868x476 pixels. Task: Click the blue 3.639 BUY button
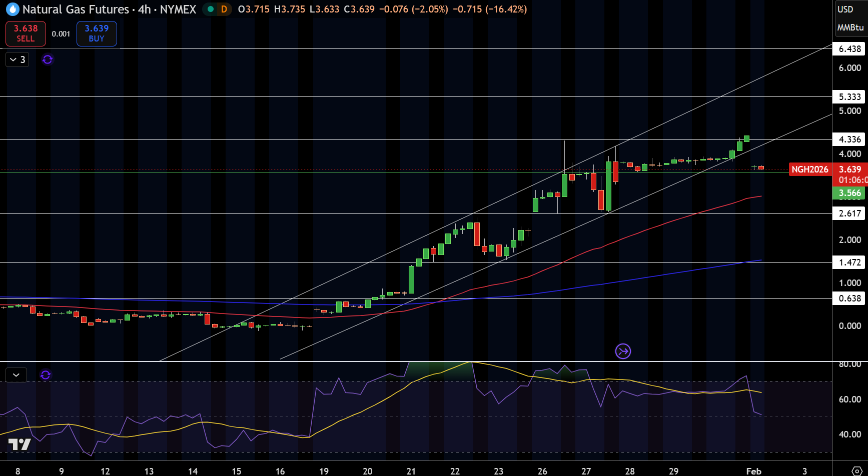[x=97, y=33]
